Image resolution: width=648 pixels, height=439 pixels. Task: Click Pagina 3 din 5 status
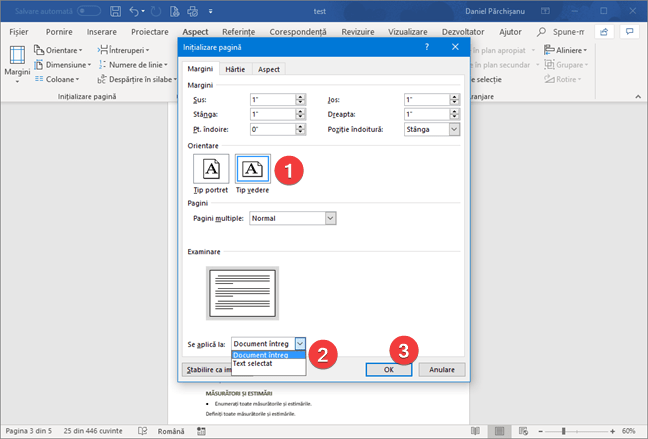[29, 431]
